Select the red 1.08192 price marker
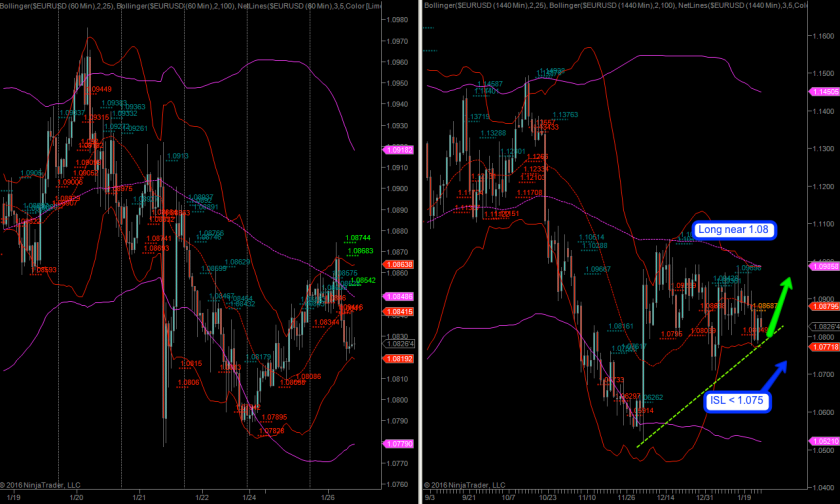This screenshot has height=504, width=840. 399,359
